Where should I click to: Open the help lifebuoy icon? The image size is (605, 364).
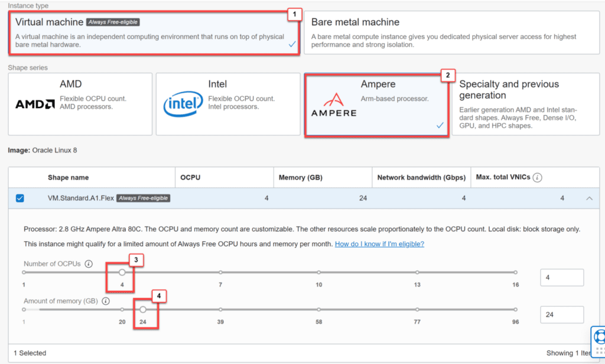coord(599,337)
